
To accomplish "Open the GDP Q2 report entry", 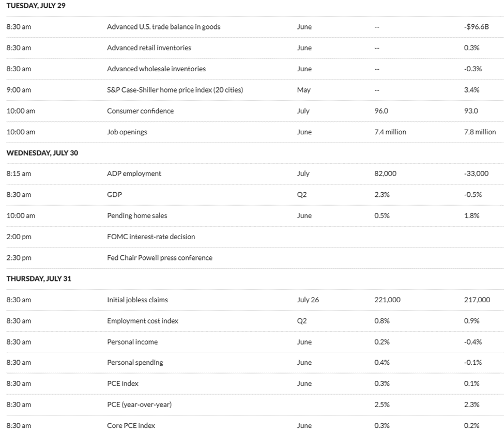I will coord(114,194).
